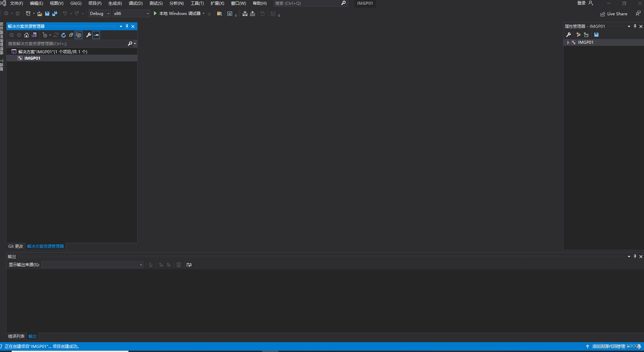The height and width of the screenshot is (352, 644).
Task: Open the Solution Explorer window position dropdown
Action: (121, 26)
